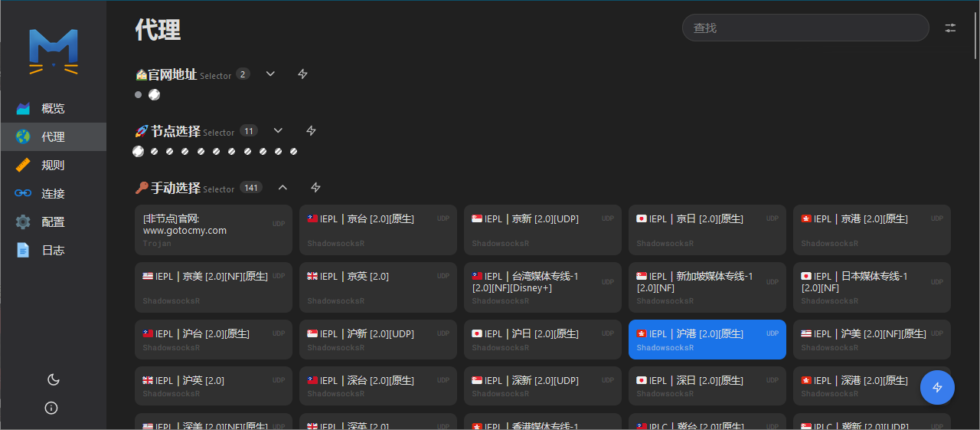
Task: Select first gray dot under 官网地址
Action: [138, 95]
